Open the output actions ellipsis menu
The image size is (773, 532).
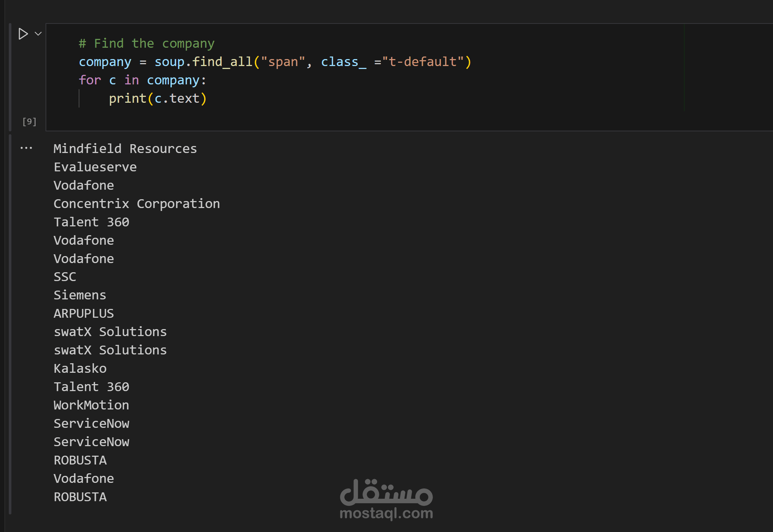pyautogui.click(x=26, y=148)
